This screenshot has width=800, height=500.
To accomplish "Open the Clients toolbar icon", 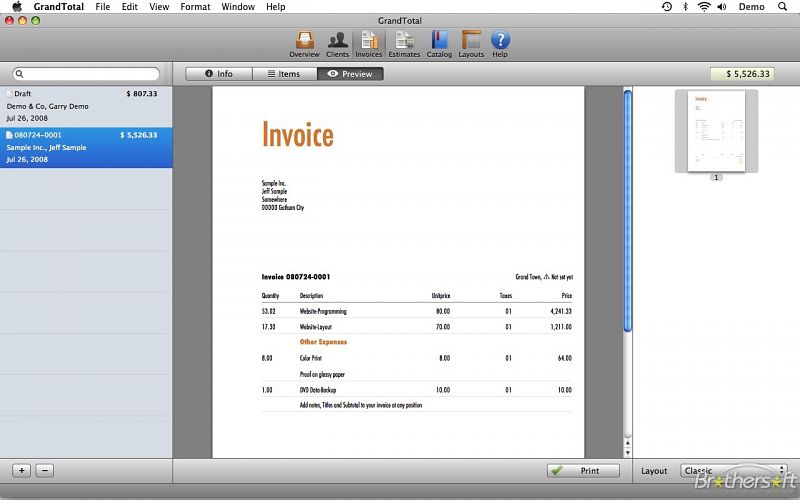I will coord(337,41).
